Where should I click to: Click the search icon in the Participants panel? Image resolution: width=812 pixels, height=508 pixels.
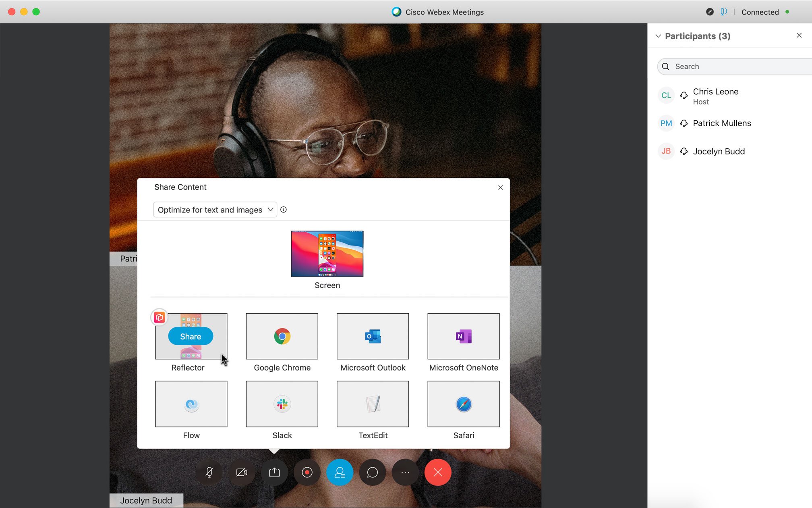point(665,66)
